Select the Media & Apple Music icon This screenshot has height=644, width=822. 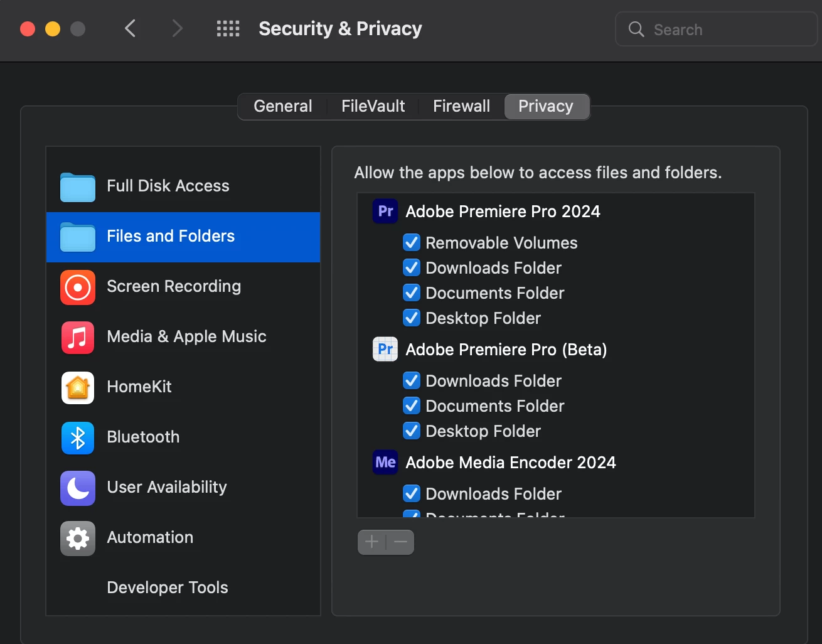click(78, 338)
